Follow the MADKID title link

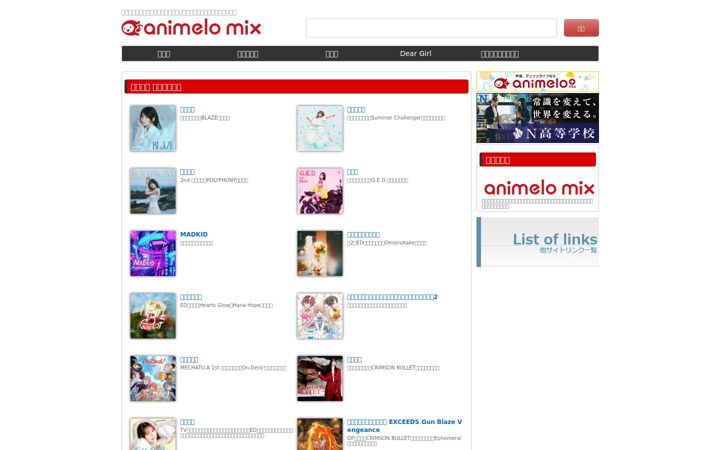pos(194,234)
